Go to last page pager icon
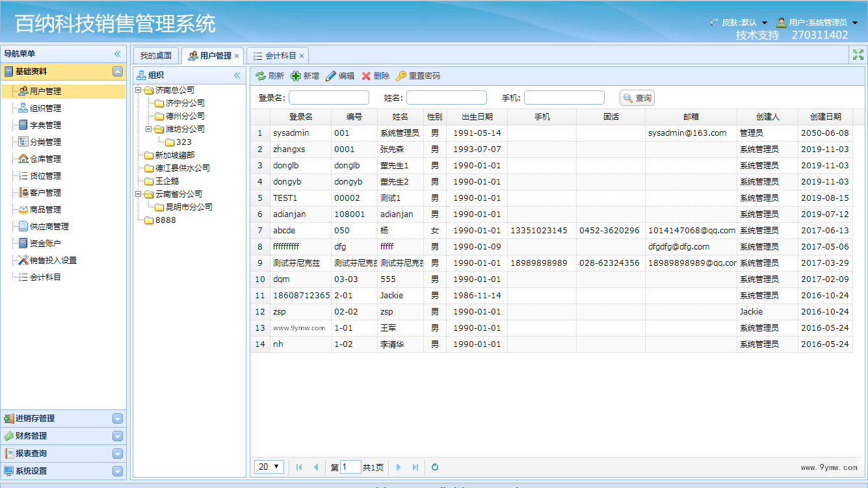The image size is (868, 488). [x=415, y=467]
